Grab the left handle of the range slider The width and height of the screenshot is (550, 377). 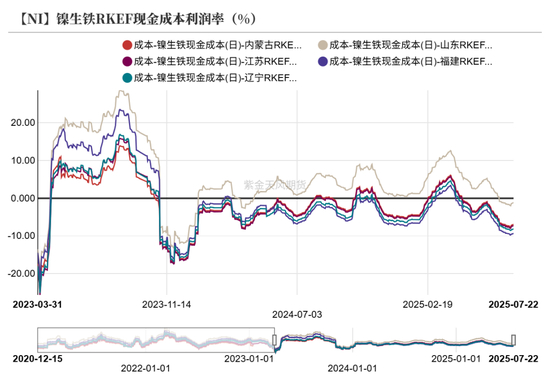(275, 340)
